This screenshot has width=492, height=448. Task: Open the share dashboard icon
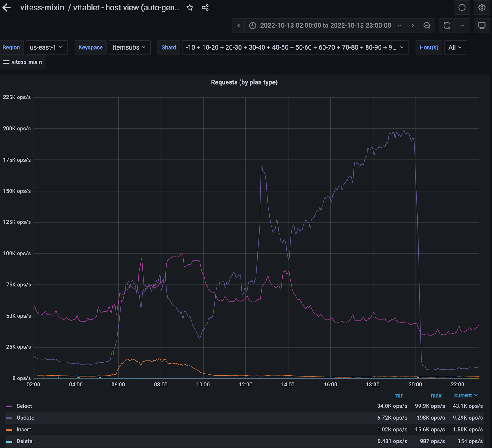tap(205, 8)
